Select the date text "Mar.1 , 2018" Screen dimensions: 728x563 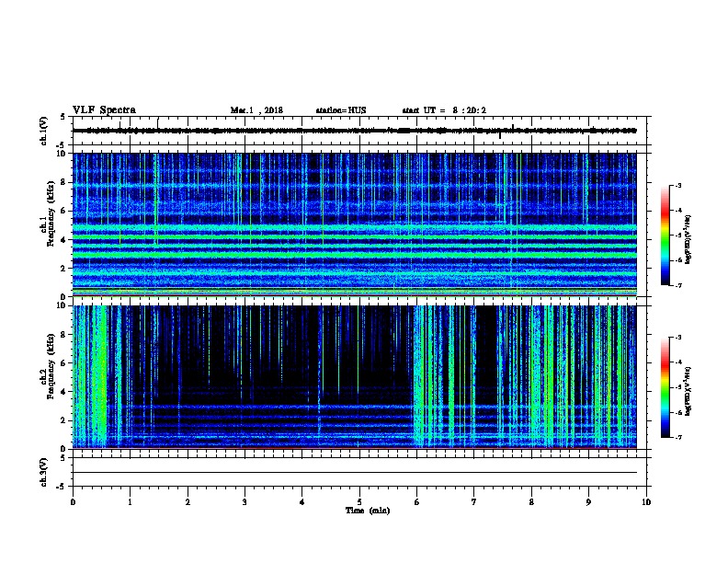pyautogui.click(x=256, y=110)
